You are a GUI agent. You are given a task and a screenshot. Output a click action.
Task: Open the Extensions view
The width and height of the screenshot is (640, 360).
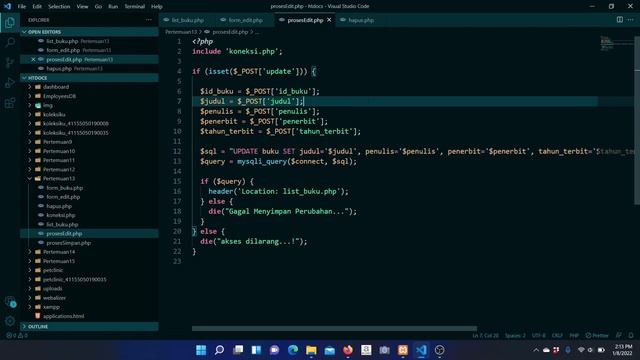pos(10,102)
